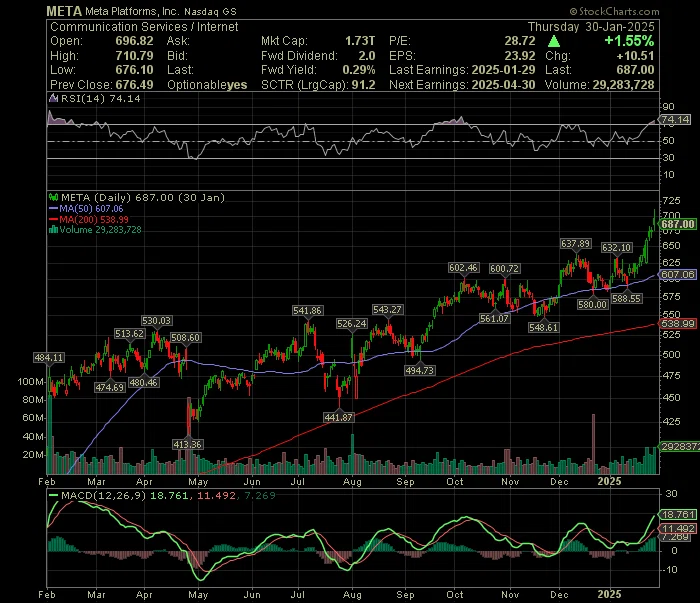700x603 pixels.
Task: Click the MA(50) 607.06 legend label
Action: click(x=91, y=208)
